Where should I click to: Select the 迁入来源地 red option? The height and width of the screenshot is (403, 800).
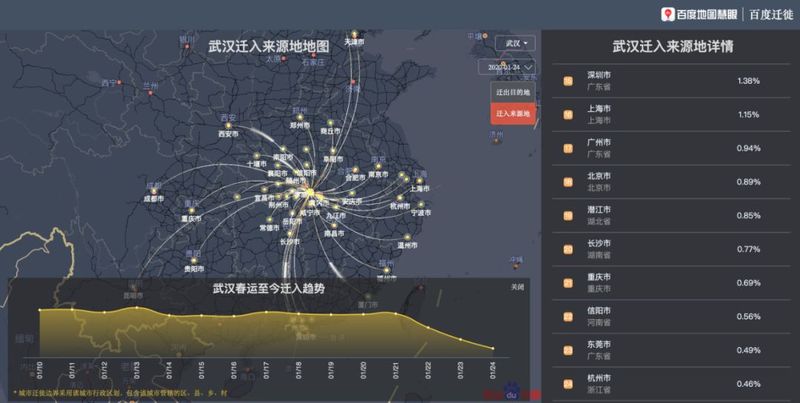point(513,114)
